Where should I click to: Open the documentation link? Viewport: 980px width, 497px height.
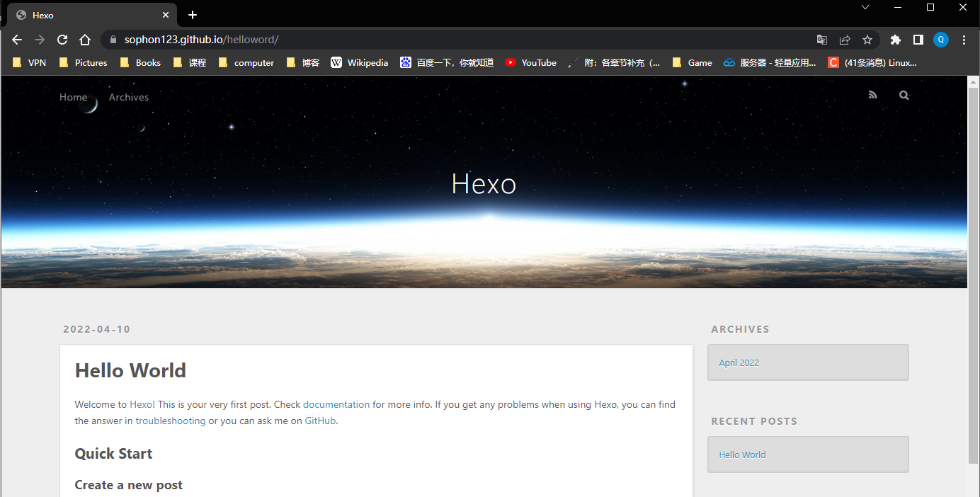coord(336,404)
